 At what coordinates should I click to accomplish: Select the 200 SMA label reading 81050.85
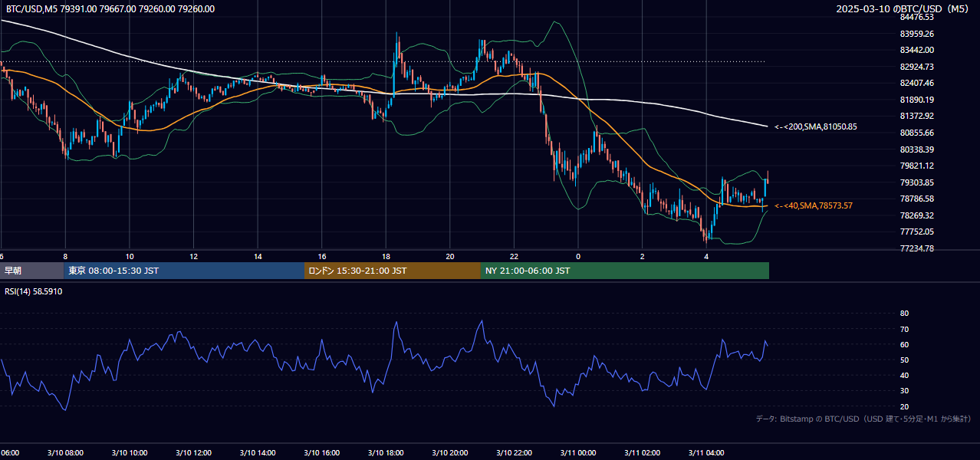tap(816, 127)
